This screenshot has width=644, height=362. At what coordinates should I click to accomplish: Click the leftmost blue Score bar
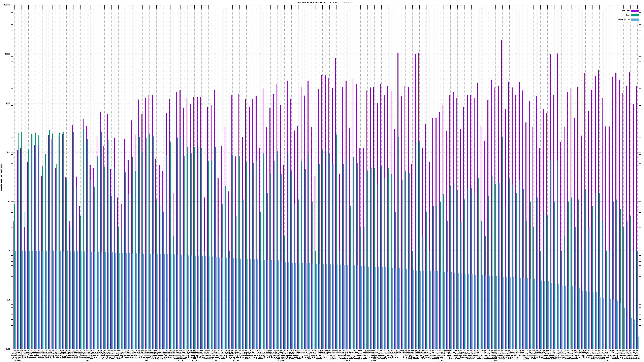15,300
